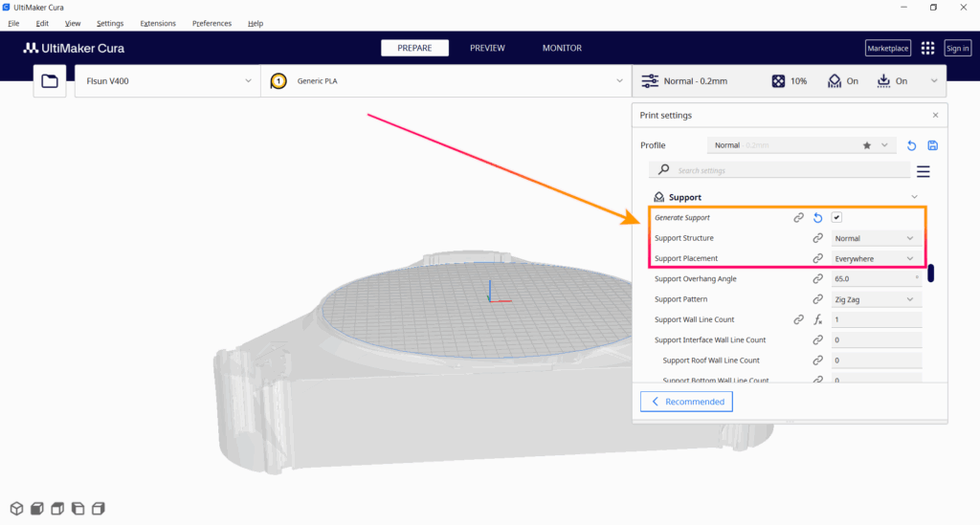Click the print settings sliders icon
Viewport: 980px width, 525px height.
650,81
